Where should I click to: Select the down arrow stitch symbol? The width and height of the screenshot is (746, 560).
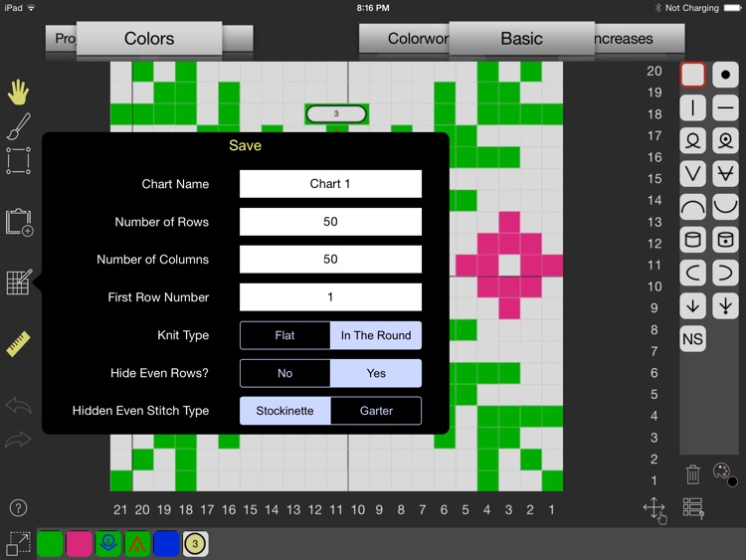point(692,306)
